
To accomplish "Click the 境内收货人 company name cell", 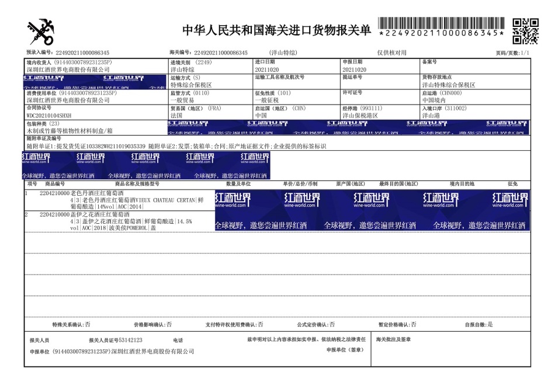I will point(96,66).
